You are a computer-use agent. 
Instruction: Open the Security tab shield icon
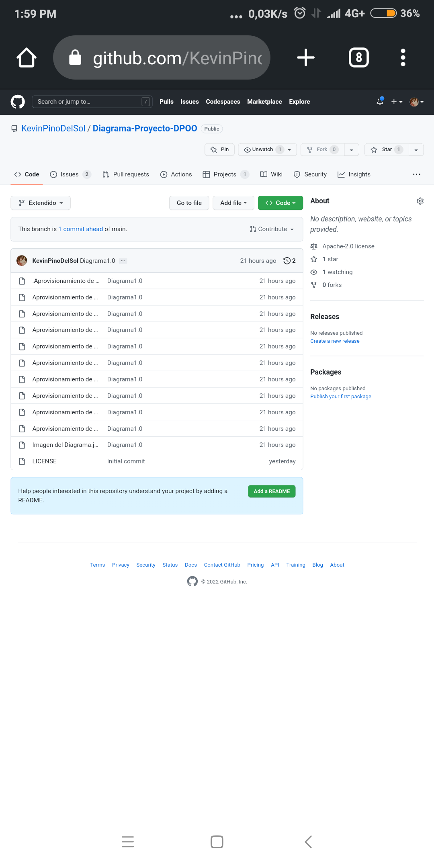[x=297, y=174]
